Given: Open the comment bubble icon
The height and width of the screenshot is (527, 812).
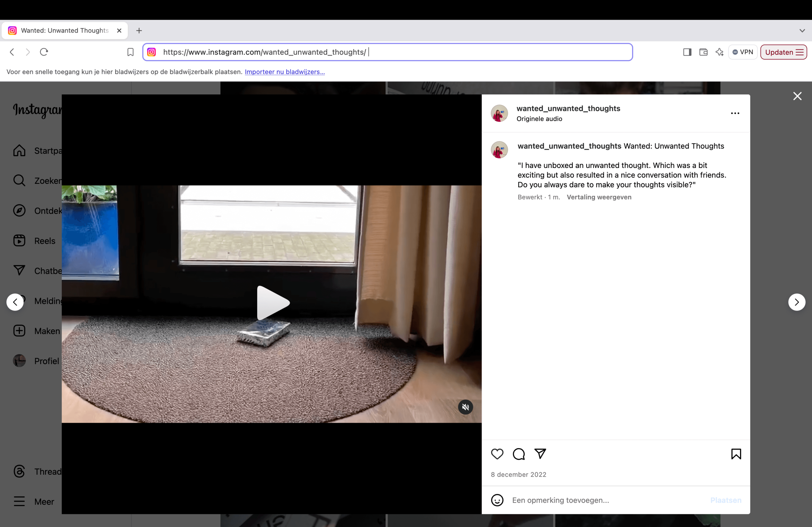Looking at the screenshot, I should pyautogui.click(x=519, y=454).
